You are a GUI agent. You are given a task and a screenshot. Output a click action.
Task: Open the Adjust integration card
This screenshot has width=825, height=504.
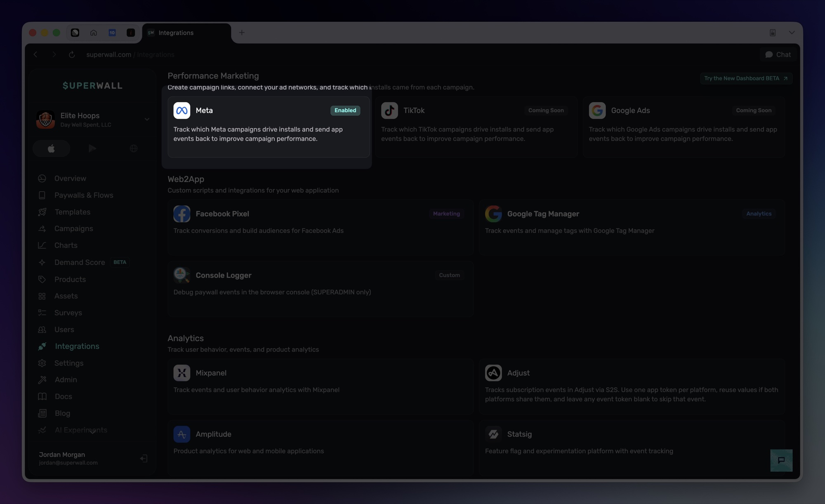point(632,386)
